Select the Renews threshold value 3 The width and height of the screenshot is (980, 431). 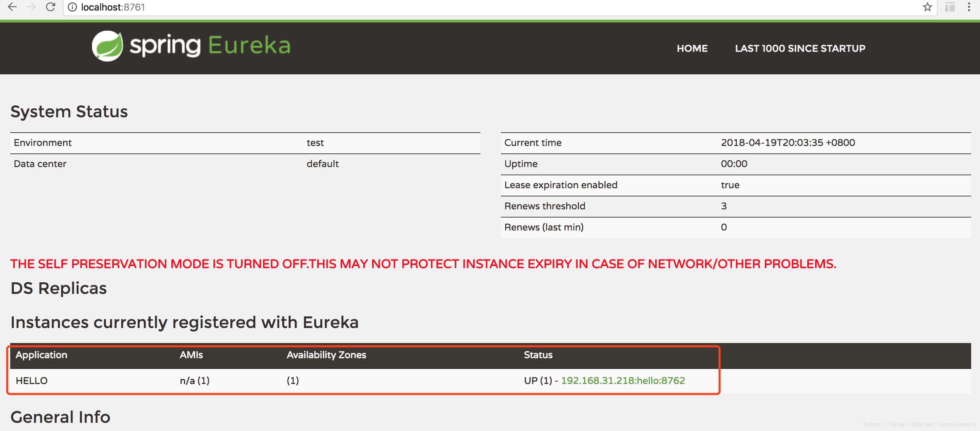(x=724, y=206)
